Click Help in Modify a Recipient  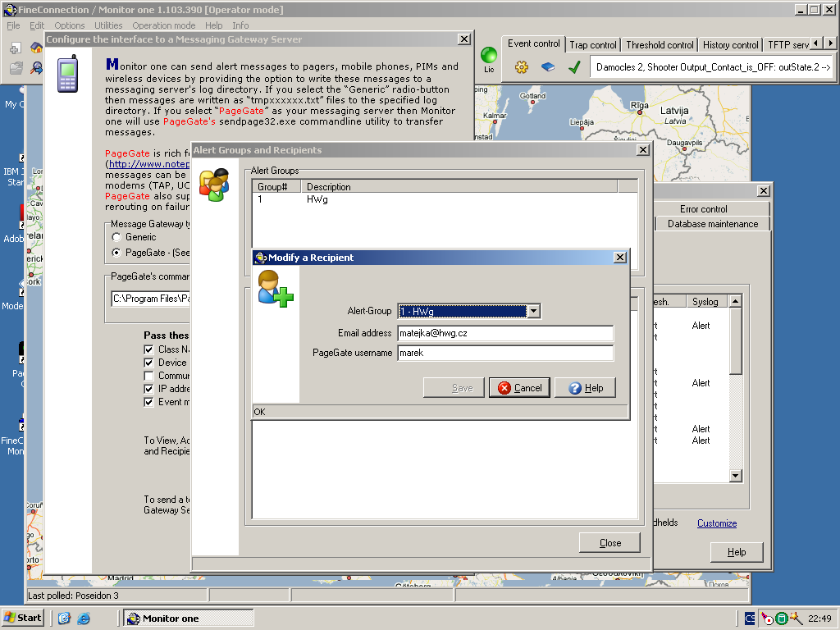tap(585, 388)
